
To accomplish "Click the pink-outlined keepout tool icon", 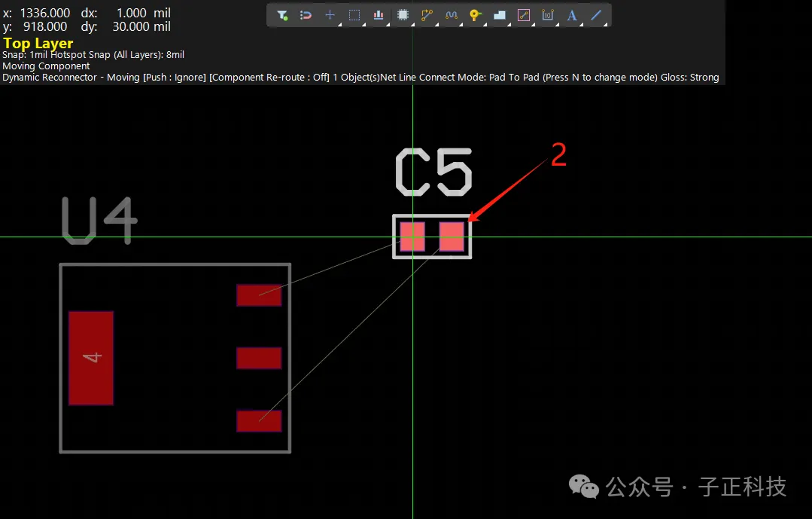I will 524,15.
